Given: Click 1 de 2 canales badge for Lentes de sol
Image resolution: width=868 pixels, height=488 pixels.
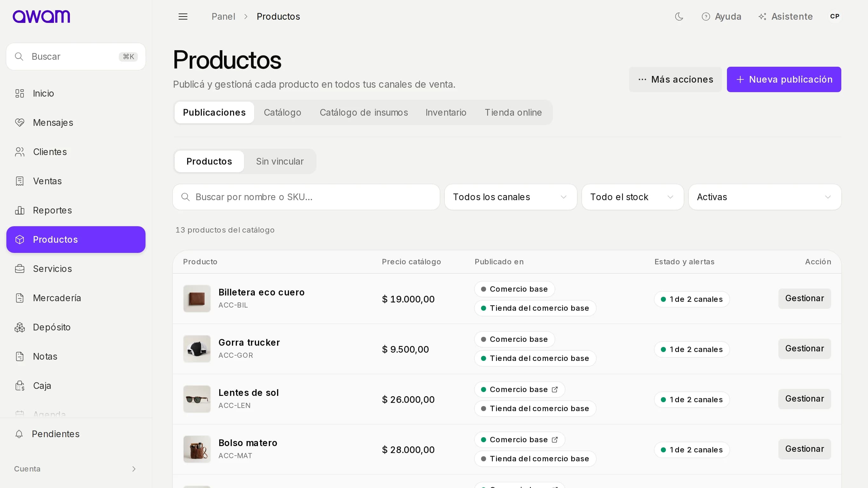Looking at the screenshot, I should tap(692, 400).
